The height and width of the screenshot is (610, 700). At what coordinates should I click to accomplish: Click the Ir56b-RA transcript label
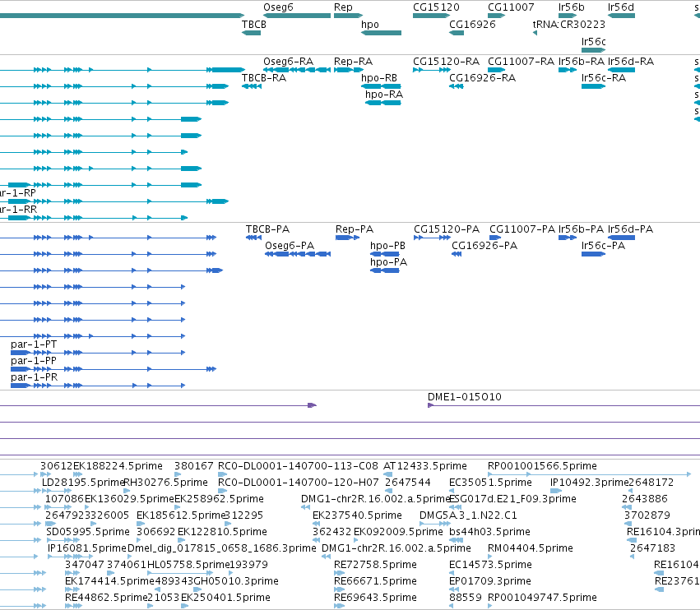pos(582,61)
